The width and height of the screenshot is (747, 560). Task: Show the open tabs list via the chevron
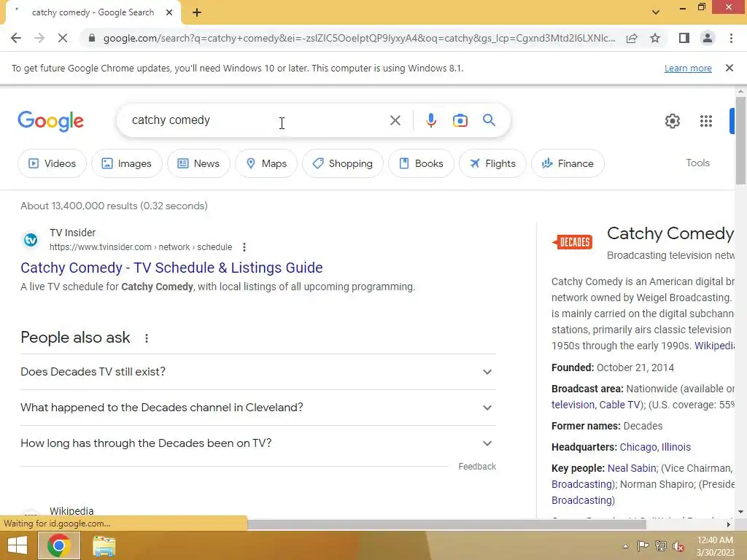point(656,12)
